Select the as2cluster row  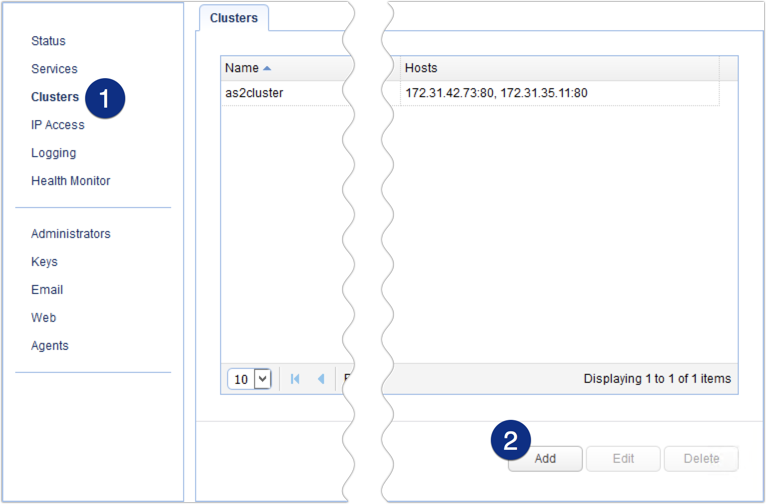[x=256, y=93]
